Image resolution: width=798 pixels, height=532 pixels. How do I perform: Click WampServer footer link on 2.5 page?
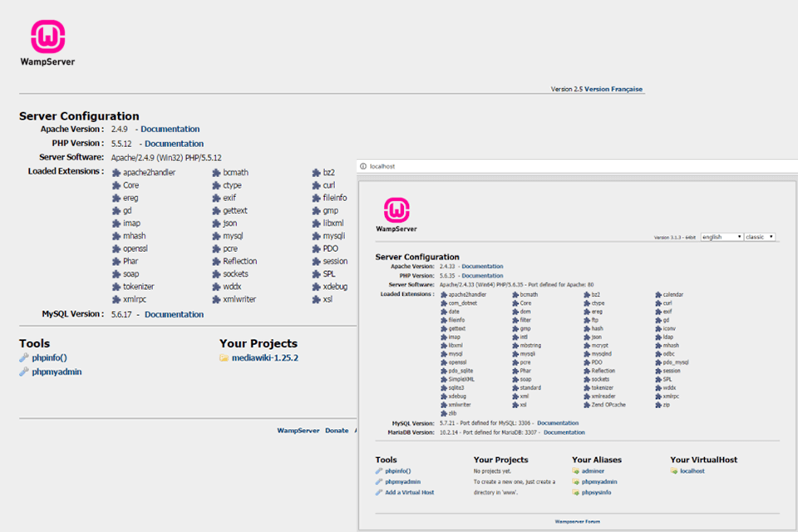point(298,431)
